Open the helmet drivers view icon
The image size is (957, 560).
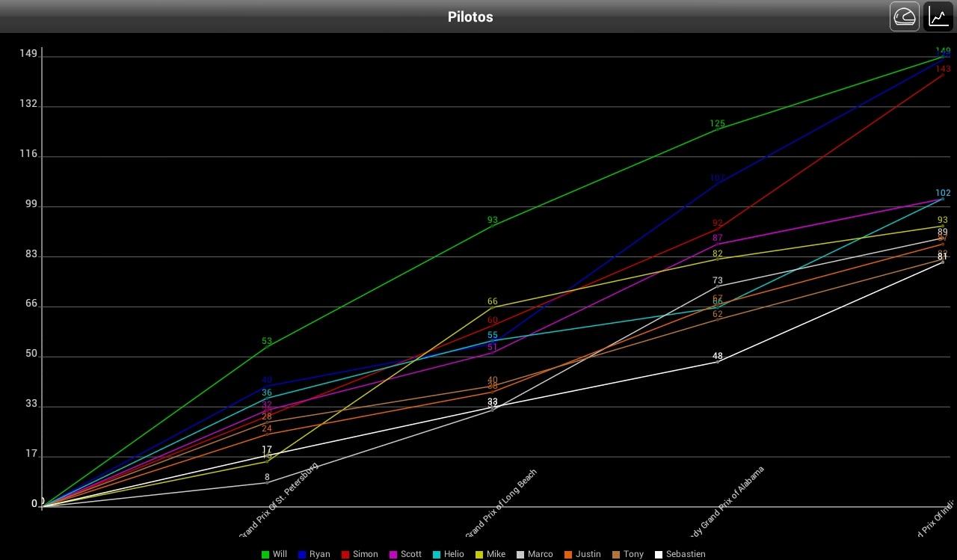point(905,16)
